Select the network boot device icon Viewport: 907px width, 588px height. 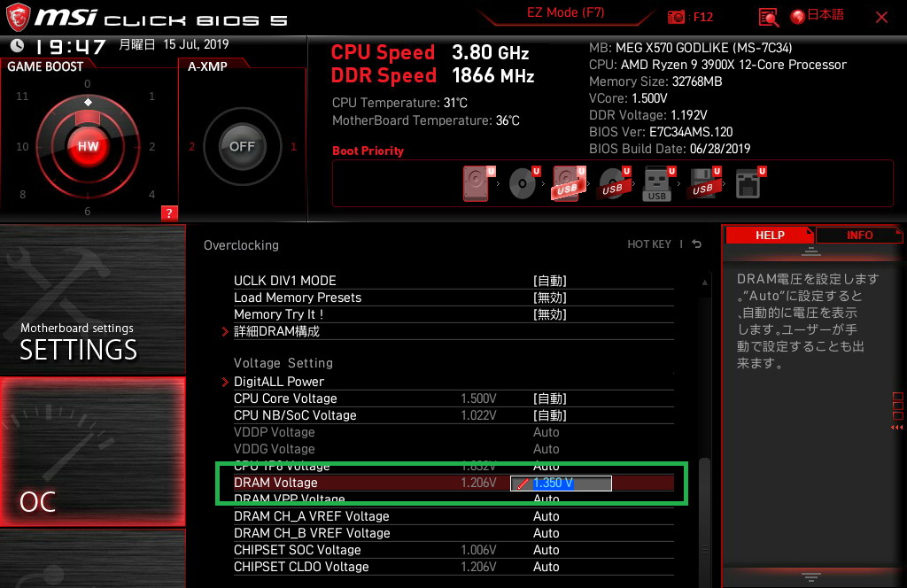tap(749, 183)
